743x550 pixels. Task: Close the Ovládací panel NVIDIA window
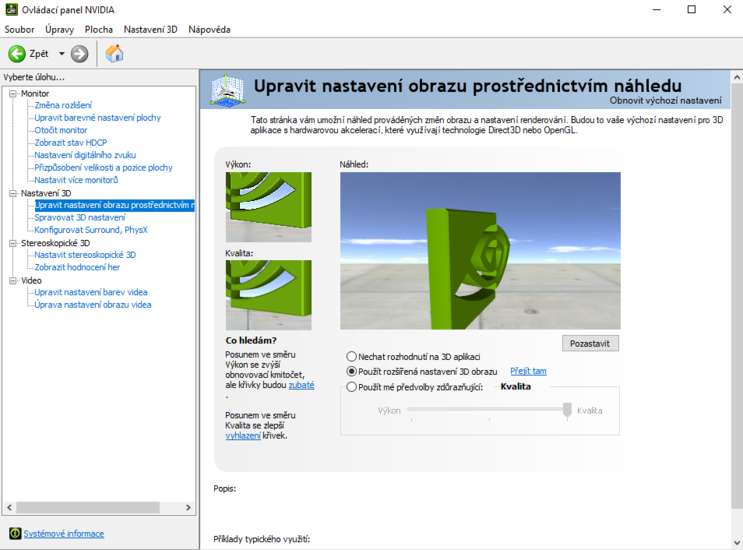(x=727, y=9)
